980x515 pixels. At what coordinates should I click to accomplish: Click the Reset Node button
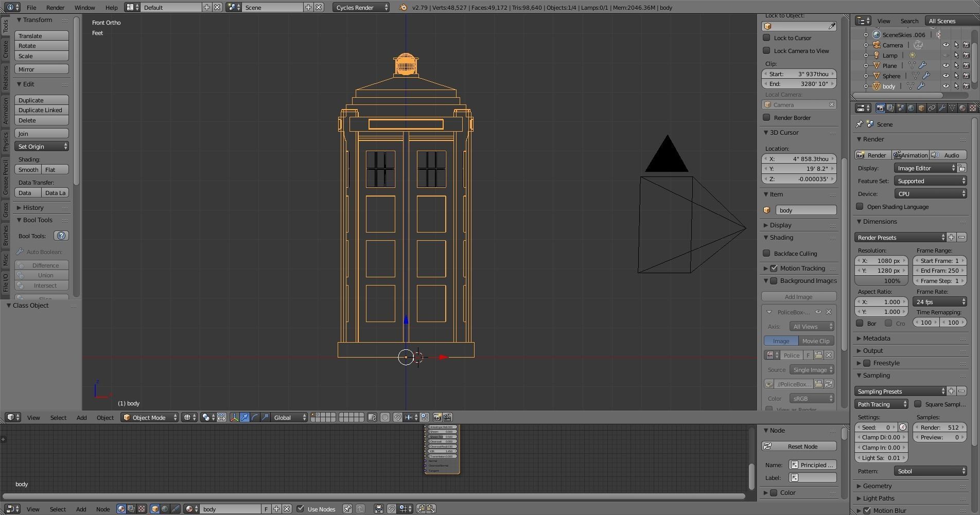(799, 447)
